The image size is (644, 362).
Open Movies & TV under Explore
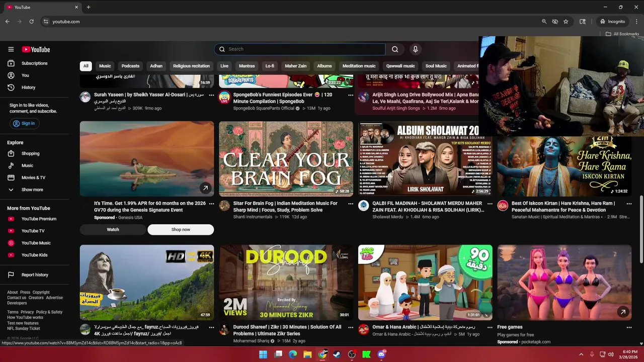click(x=33, y=177)
